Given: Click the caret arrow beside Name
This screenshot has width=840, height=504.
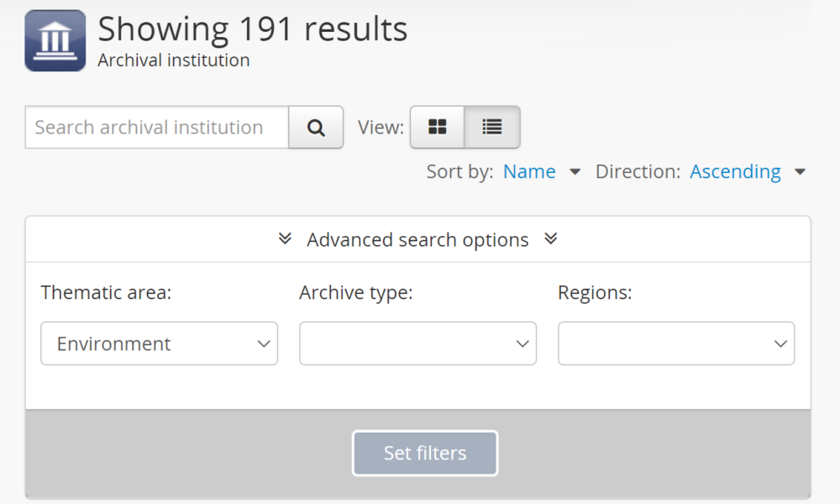Looking at the screenshot, I should coord(575,172).
